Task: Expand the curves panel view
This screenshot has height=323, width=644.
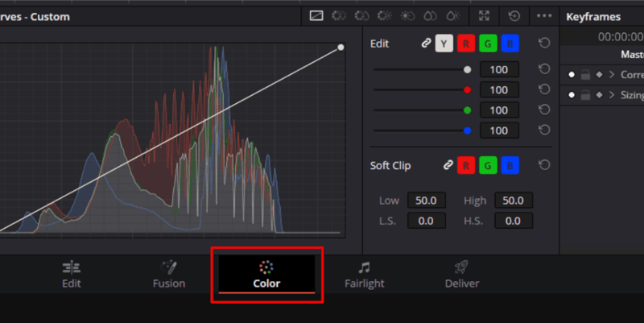Action: point(485,16)
